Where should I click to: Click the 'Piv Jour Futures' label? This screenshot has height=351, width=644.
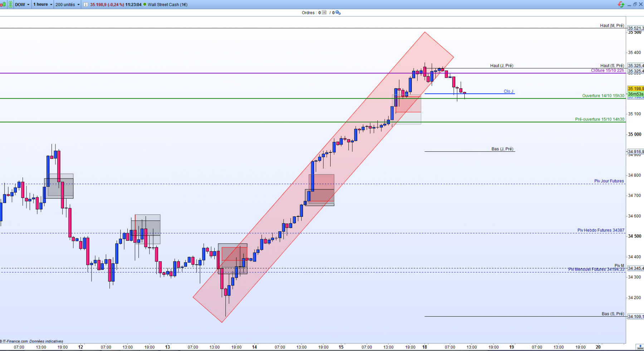609,181
